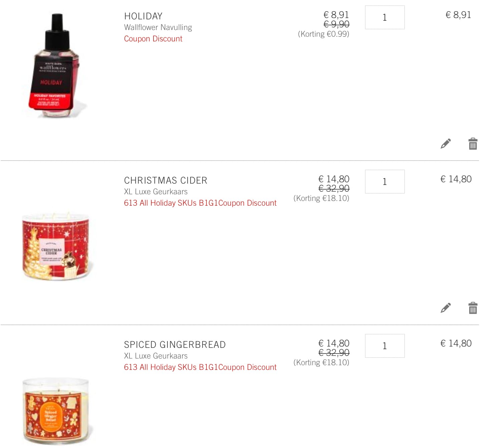Edit the Holiday Wallflower item with pencil icon

[x=446, y=144]
